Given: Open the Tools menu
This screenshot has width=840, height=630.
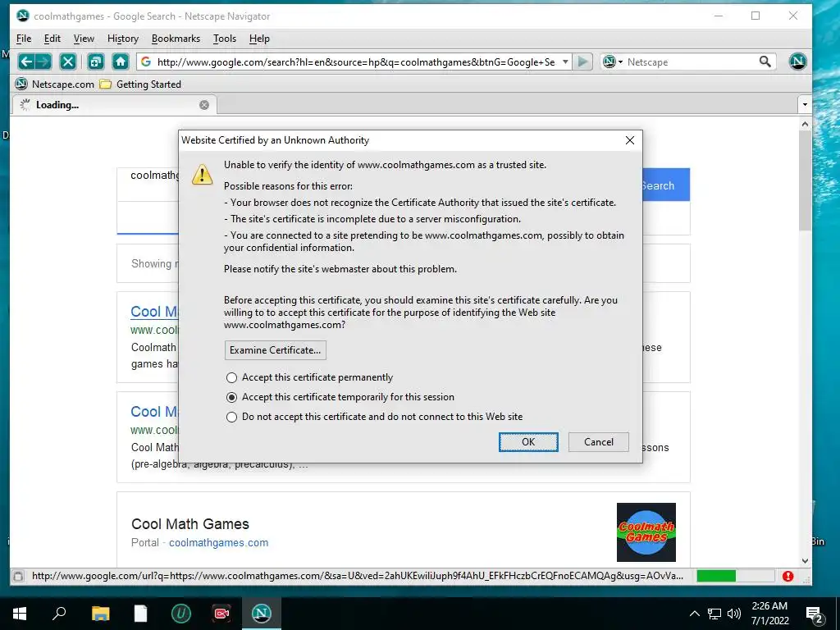Looking at the screenshot, I should pos(225,39).
